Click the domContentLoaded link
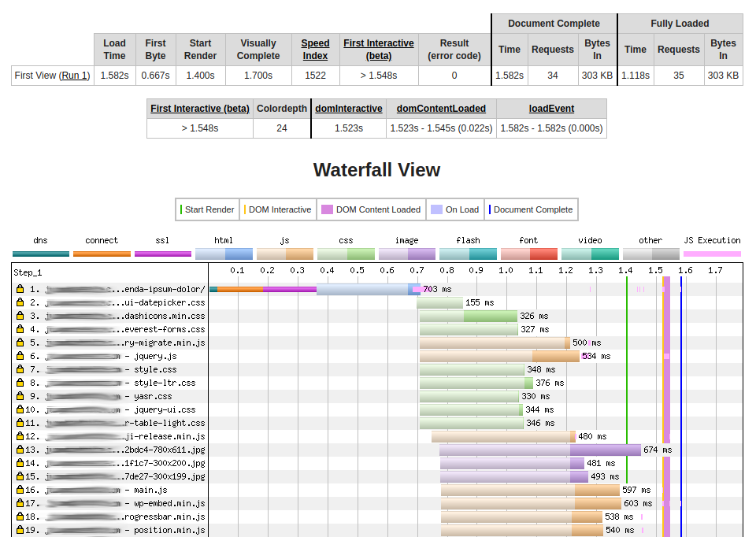 [441, 108]
